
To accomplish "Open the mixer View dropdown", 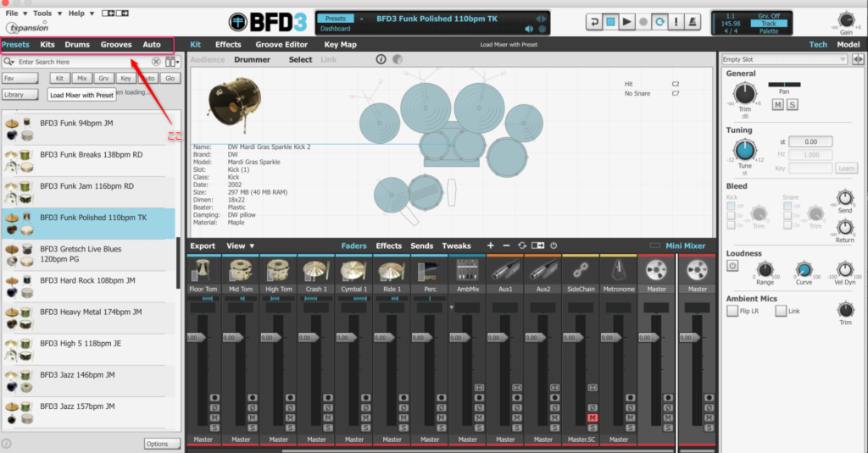I will point(241,246).
